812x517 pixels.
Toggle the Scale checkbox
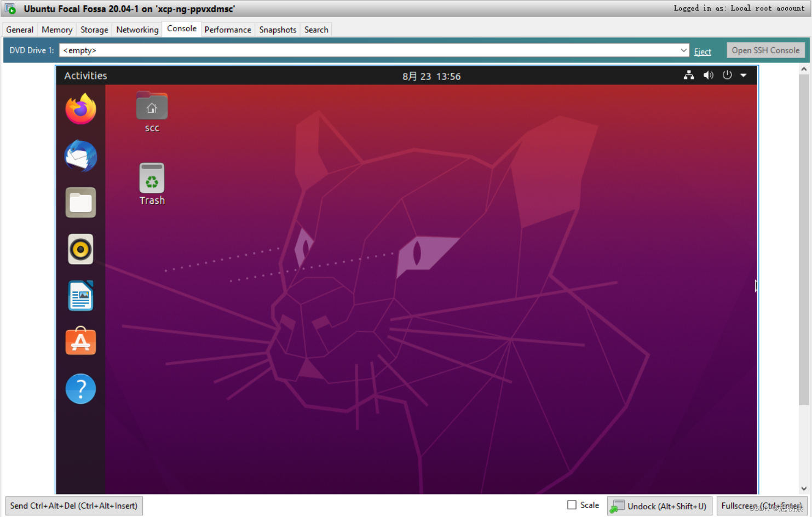(x=572, y=505)
